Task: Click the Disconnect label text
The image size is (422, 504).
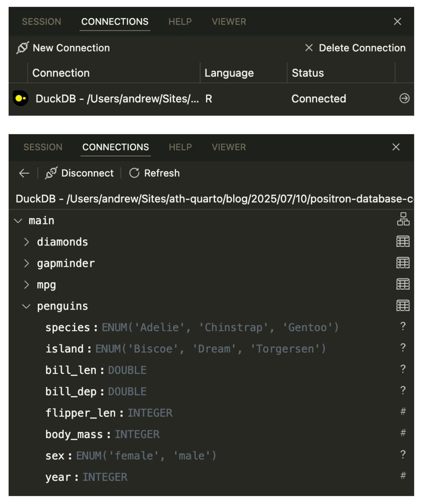Action: pyautogui.click(x=88, y=173)
